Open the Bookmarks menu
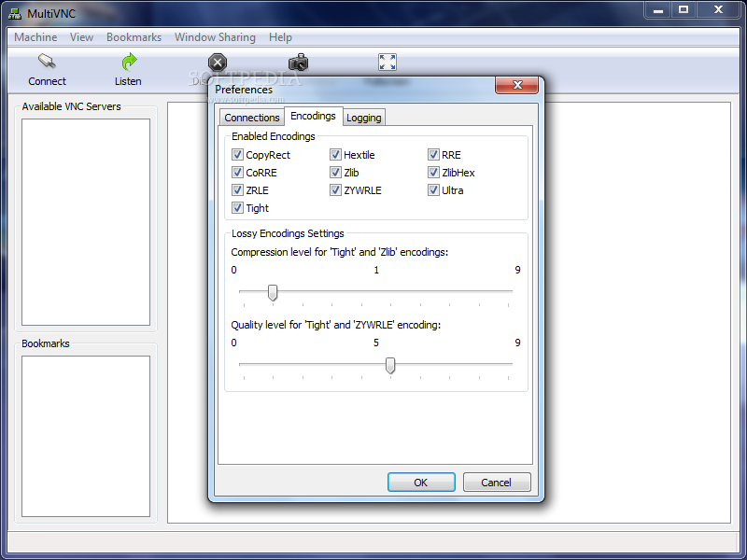Screen dimensions: 747x560 click(134, 37)
